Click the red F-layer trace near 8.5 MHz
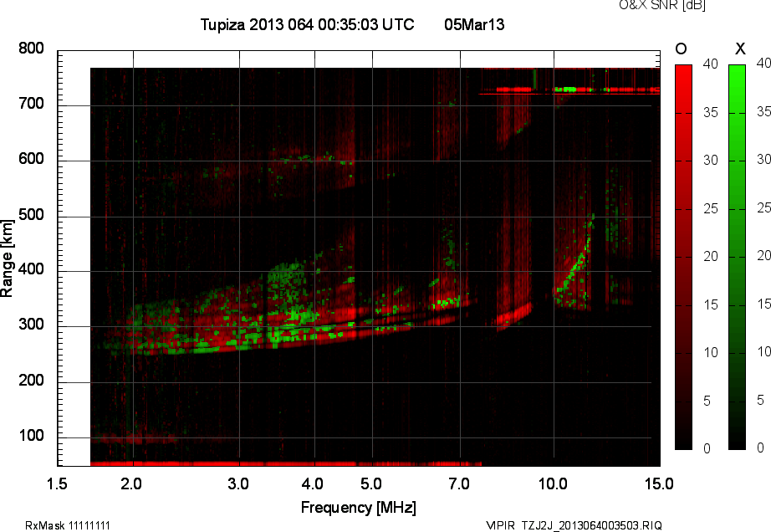 tap(513, 316)
